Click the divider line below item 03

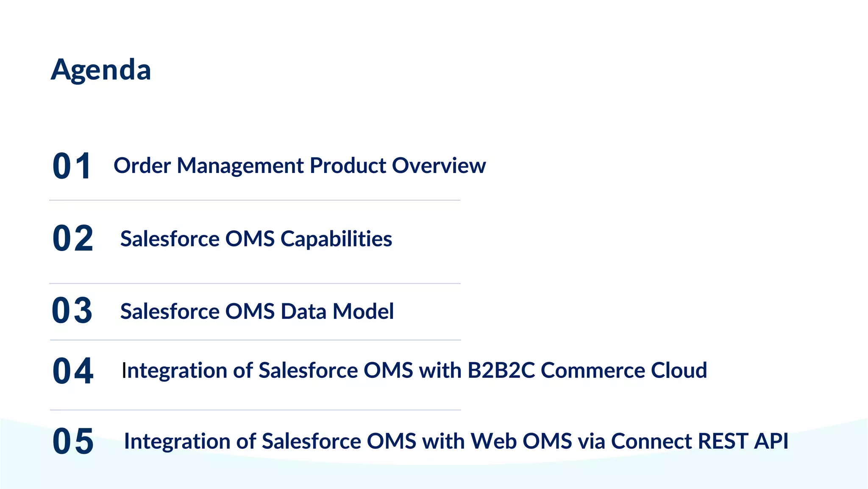pyautogui.click(x=255, y=340)
